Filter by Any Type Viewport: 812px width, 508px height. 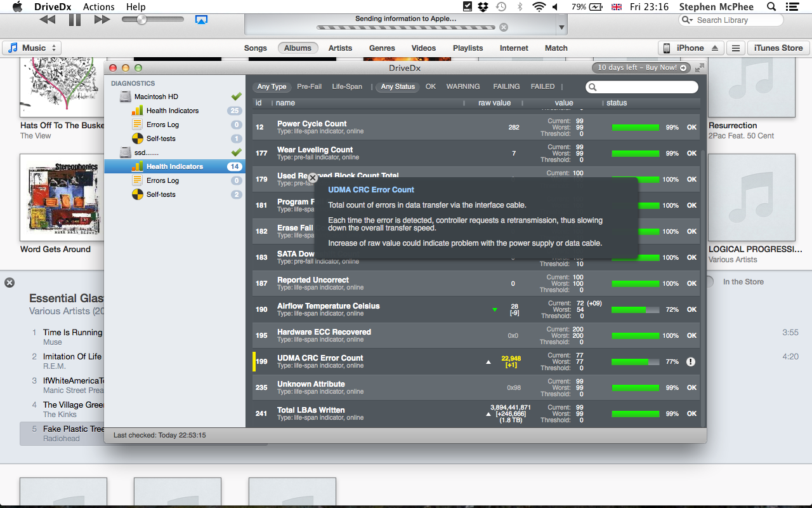click(x=272, y=86)
